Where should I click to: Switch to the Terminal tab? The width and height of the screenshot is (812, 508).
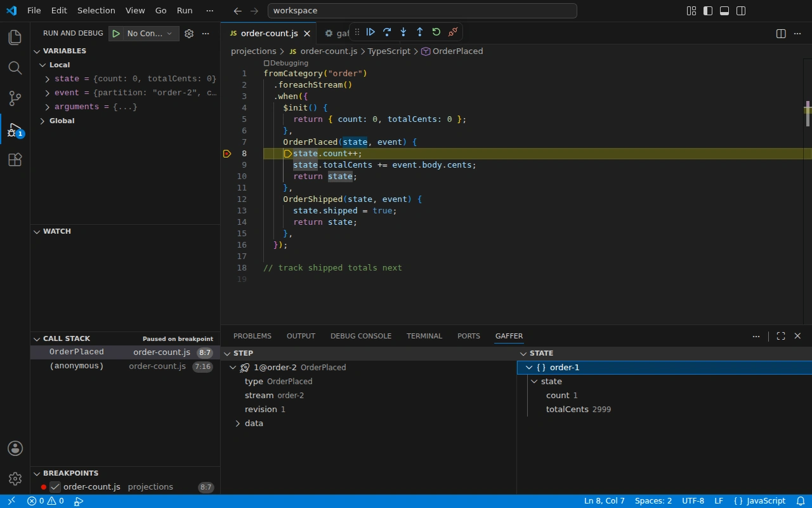pyautogui.click(x=424, y=336)
